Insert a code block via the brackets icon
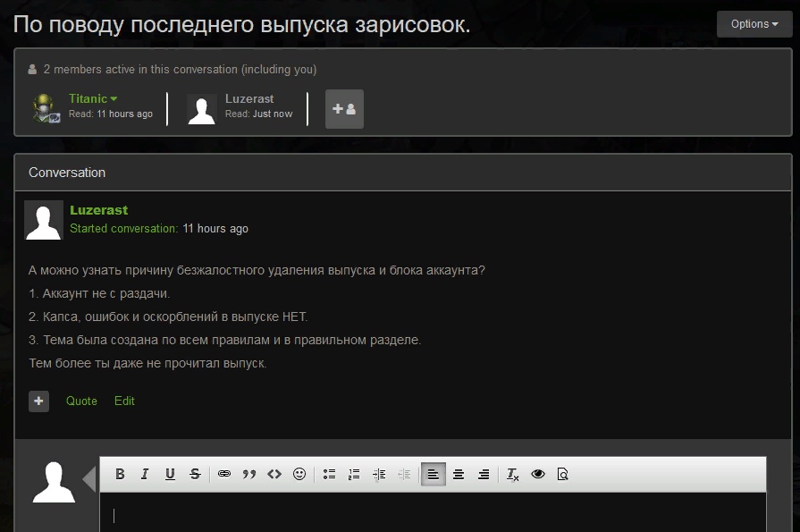This screenshot has width=800, height=532. click(x=274, y=474)
